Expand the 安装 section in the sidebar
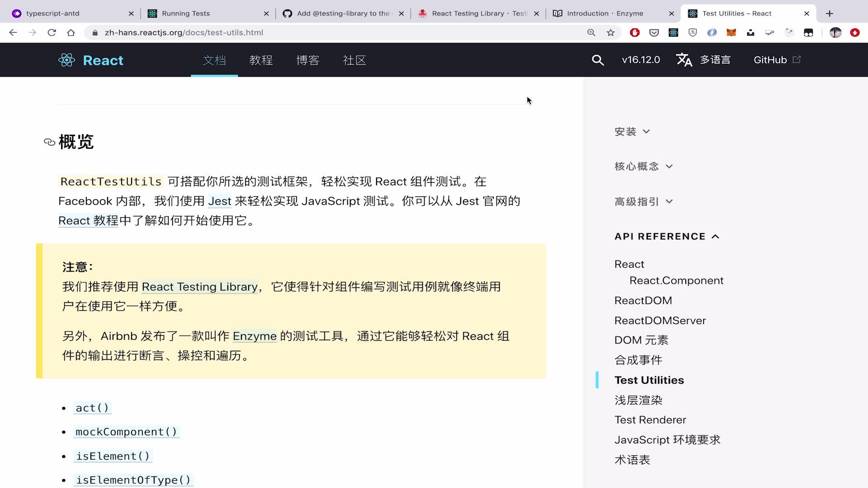 632,131
